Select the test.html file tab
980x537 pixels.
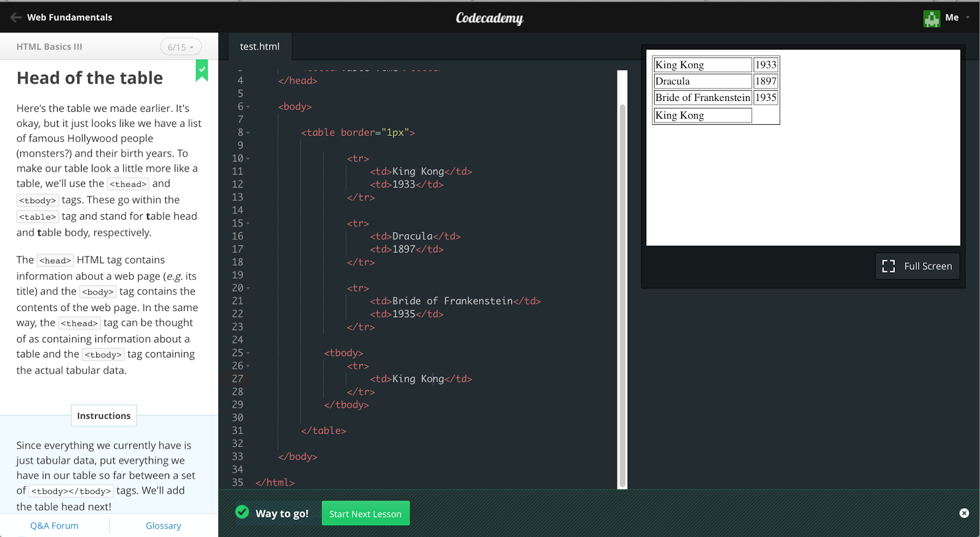click(x=259, y=47)
